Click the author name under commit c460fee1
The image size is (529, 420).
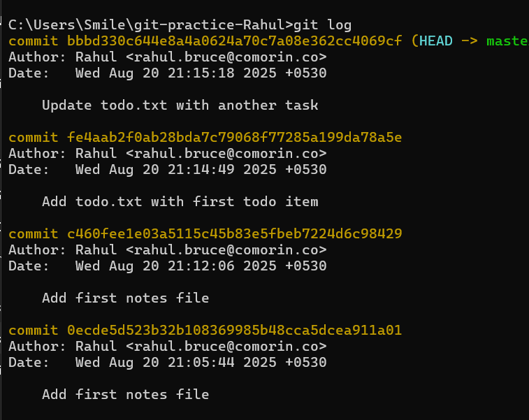coord(96,249)
